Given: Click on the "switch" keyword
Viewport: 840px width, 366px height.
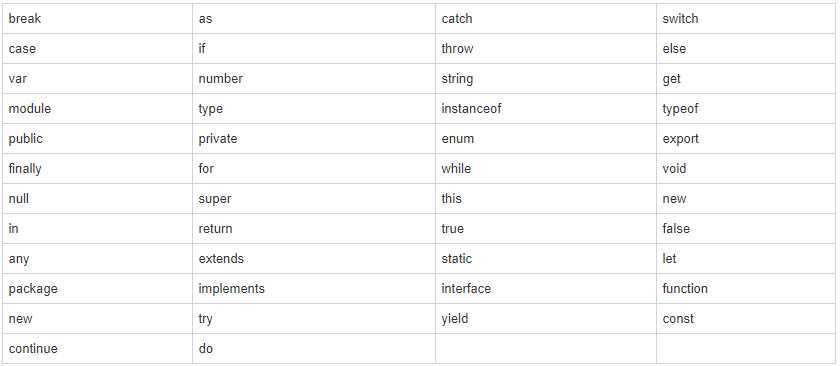Looking at the screenshot, I should pyautogui.click(x=680, y=19).
